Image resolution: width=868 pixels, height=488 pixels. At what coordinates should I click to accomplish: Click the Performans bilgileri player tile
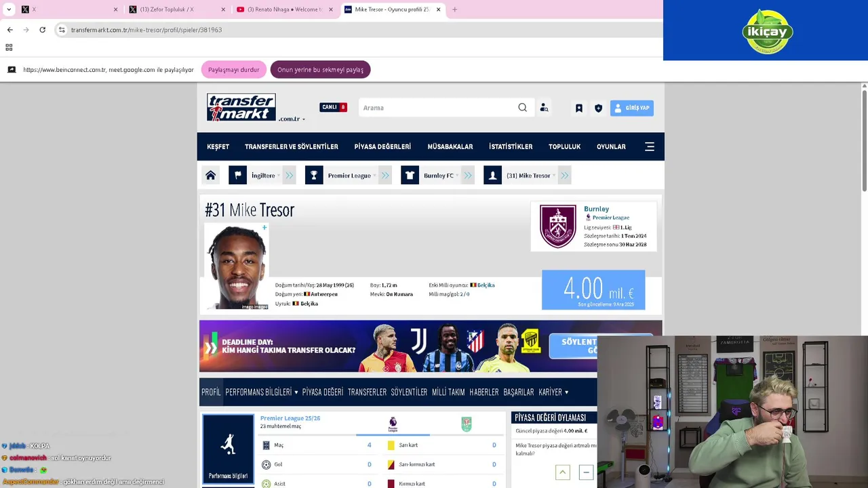[229, 449]
